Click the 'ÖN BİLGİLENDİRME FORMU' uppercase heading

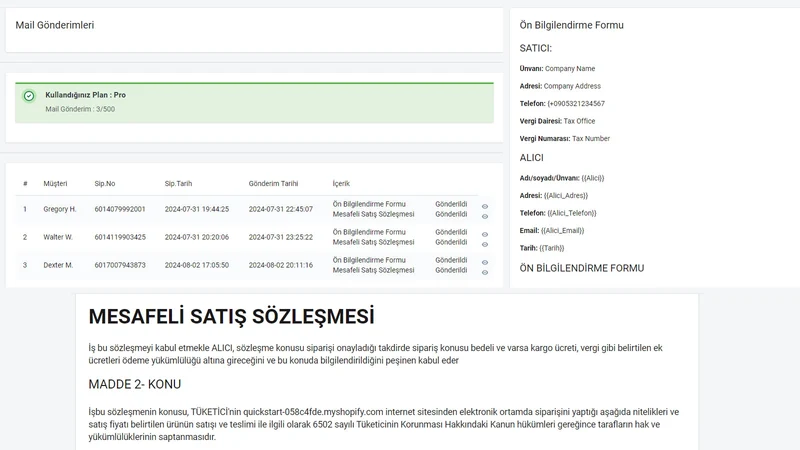[582, 268]
